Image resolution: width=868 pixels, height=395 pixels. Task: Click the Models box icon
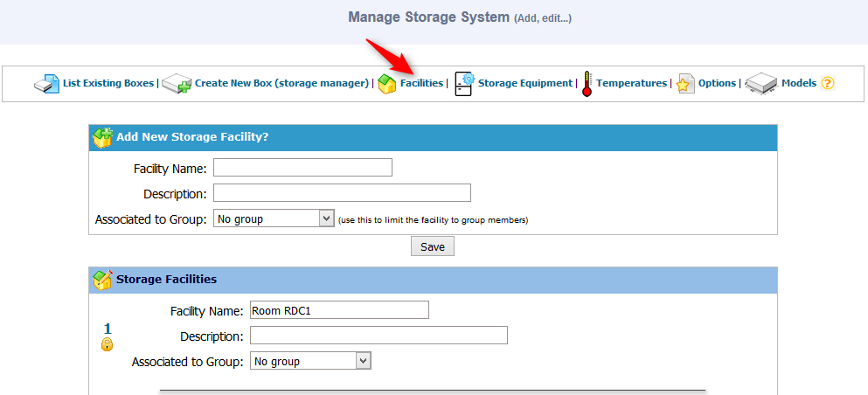click(761, 84)
